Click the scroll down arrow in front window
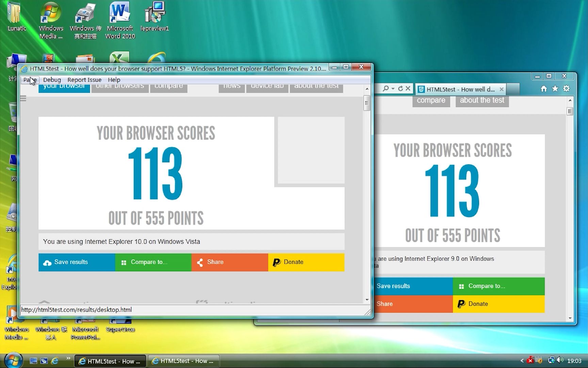Image resolution: width=588 pixels, height=368 pixels. 367,300
